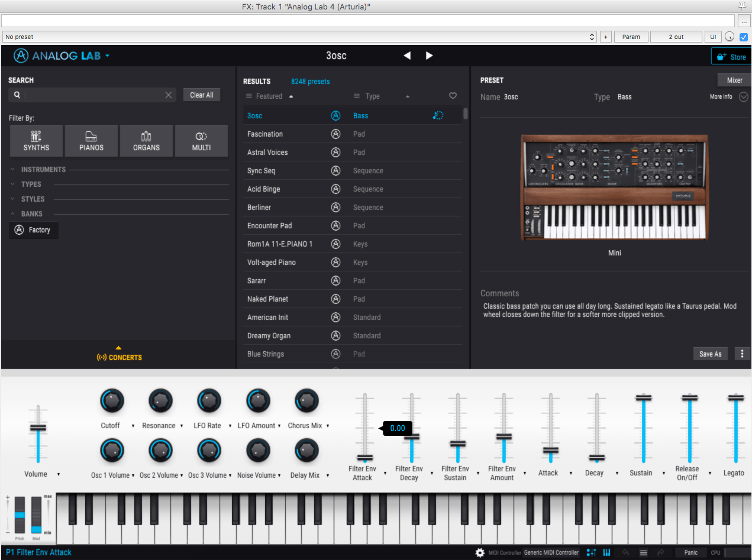Screen dimensions: 752x560
Task: Select the Factory bank
Action: pos(34,230)
